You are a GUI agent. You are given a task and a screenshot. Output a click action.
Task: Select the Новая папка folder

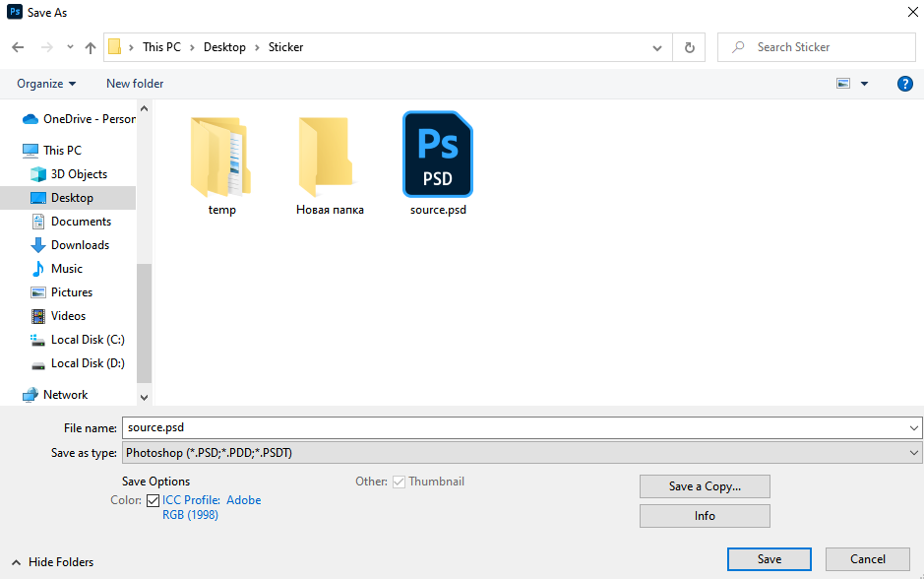coord(330,164)
